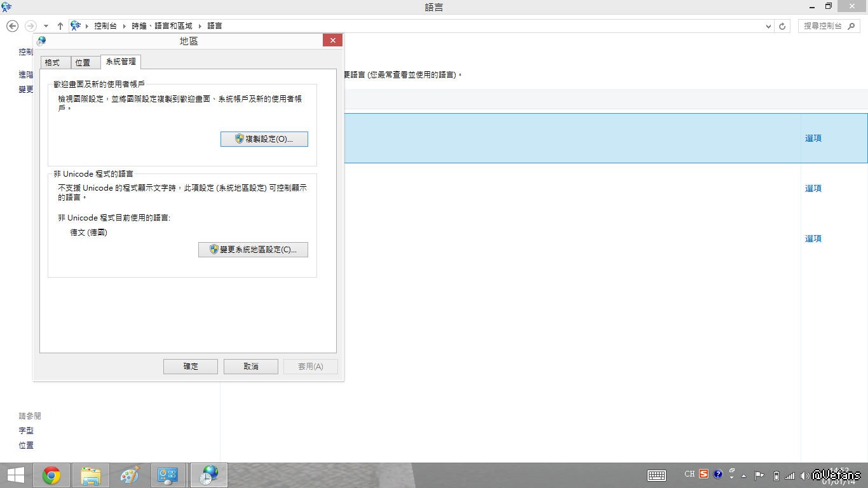Select the 系統管理 tab

(121, 62)
